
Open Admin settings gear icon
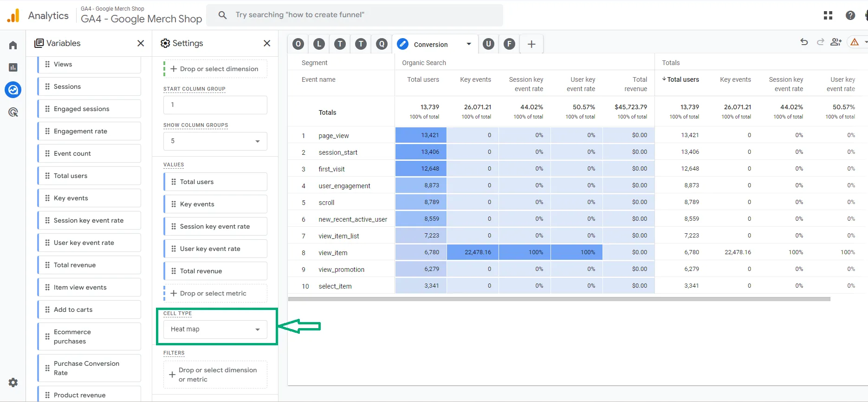(13, 382)
